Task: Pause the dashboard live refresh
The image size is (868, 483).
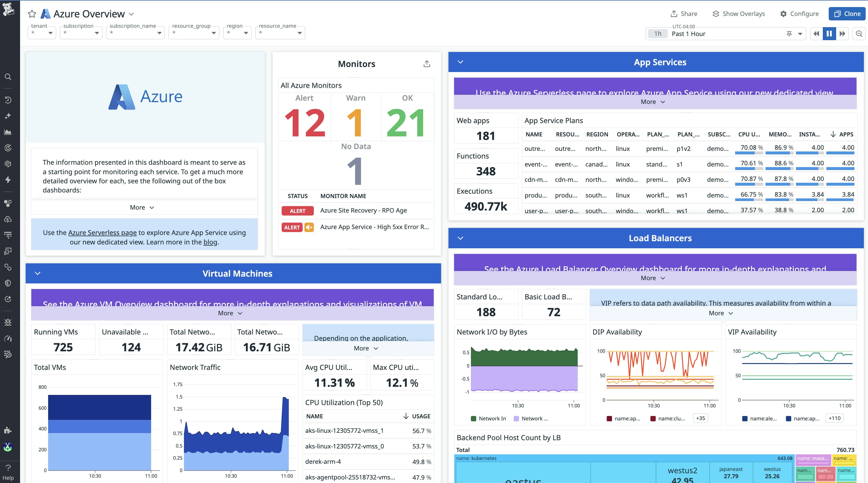Action: click(x=829, y=34)
